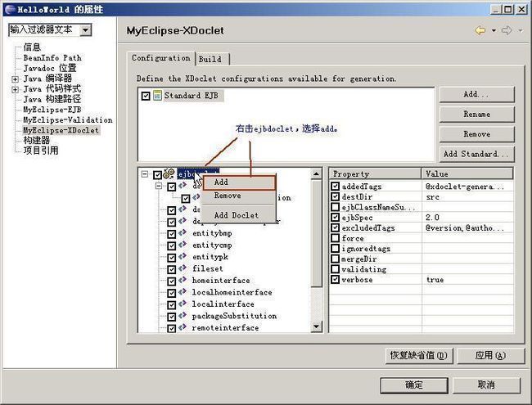This screenshot has width=532, height=405.
Task: Click the Add... configuration button
Action: click(476, 94)
